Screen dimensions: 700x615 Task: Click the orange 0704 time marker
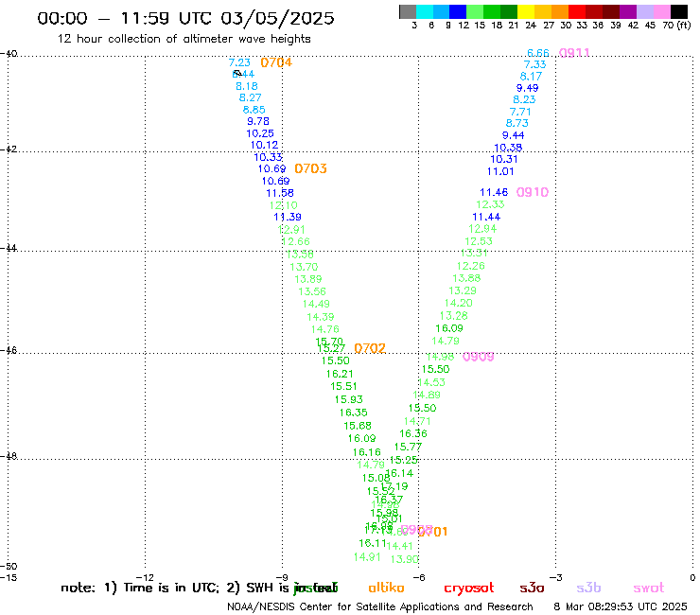click(276, 62)
